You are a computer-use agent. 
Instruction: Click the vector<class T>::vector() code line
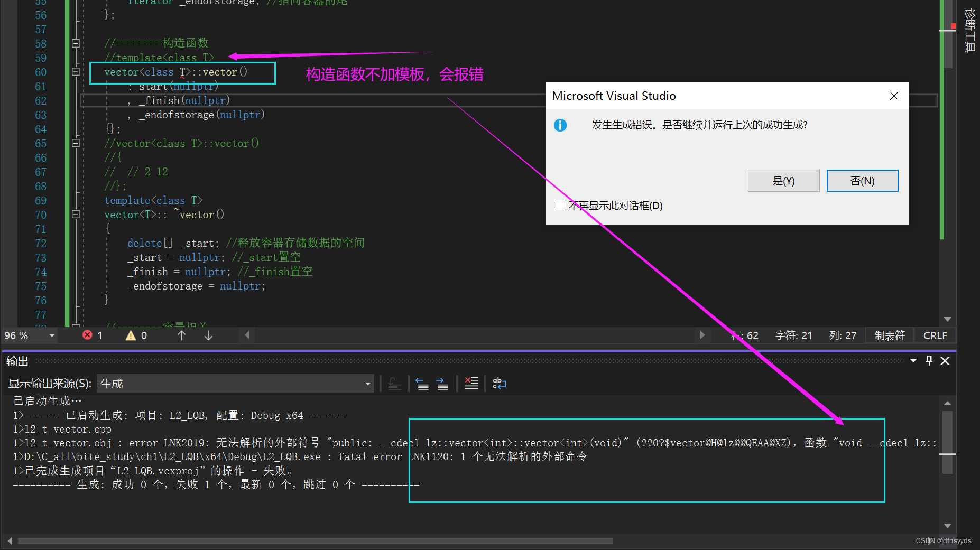point(175,72)
